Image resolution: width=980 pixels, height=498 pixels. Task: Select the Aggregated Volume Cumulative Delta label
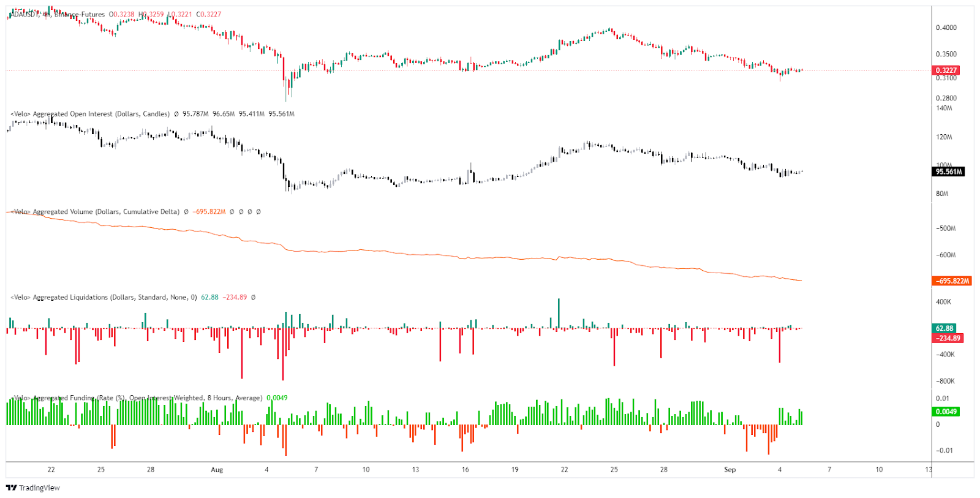tap(95, 212)
